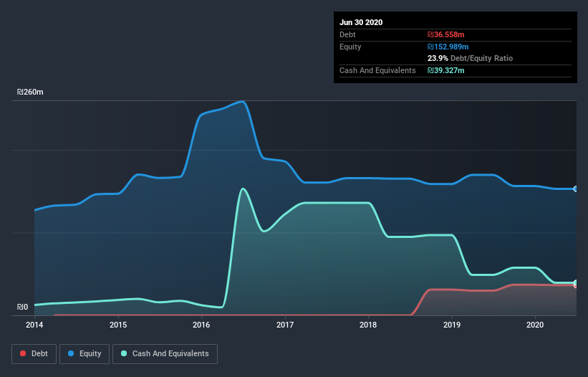Select the 2020 x-axis label
The image size is (588, 377).
click(535, 325)
